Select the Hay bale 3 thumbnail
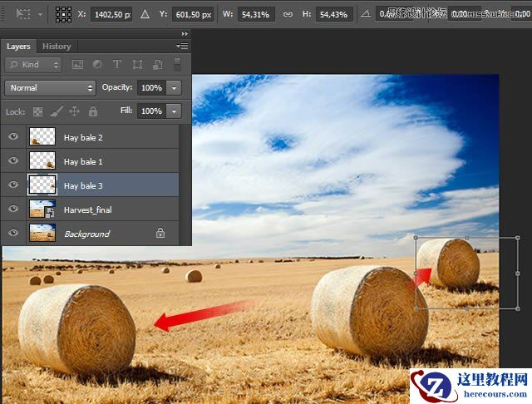The width and height of the screenshot is (532, 404). (42, 185)
